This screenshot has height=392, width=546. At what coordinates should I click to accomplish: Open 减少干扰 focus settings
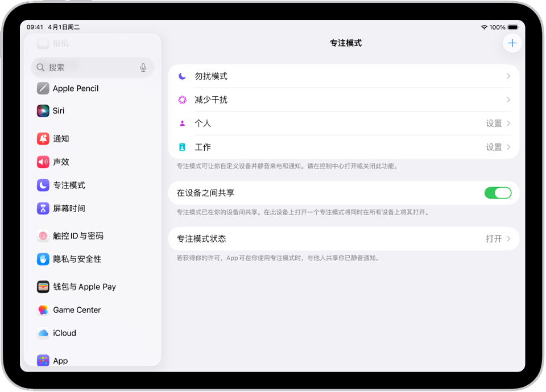coord(341,100)
